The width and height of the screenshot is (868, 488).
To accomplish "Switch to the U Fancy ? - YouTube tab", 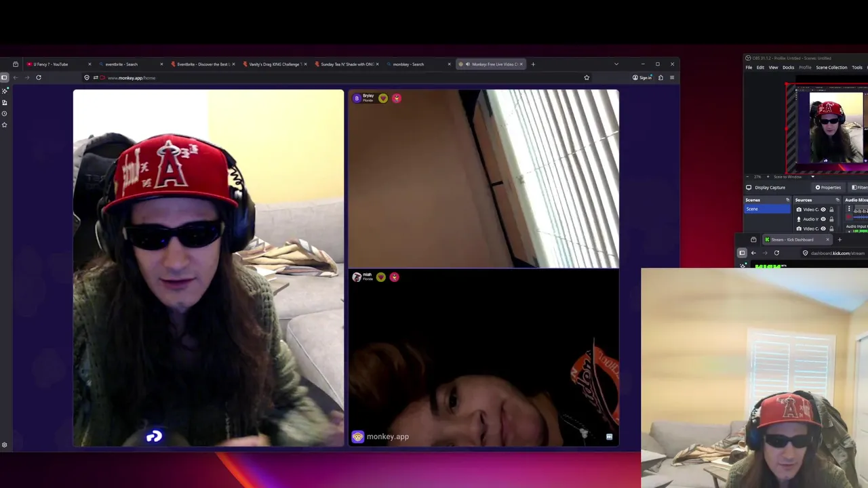I will [57, 64].
